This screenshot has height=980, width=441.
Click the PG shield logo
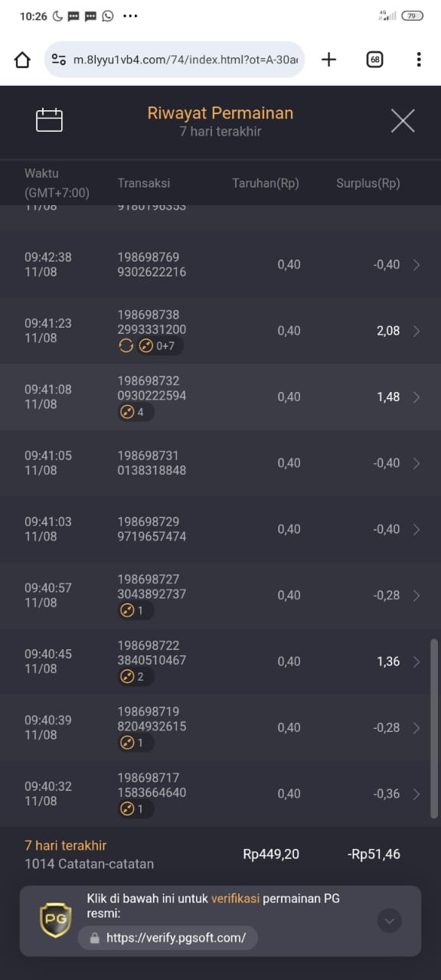click(55, 920)
